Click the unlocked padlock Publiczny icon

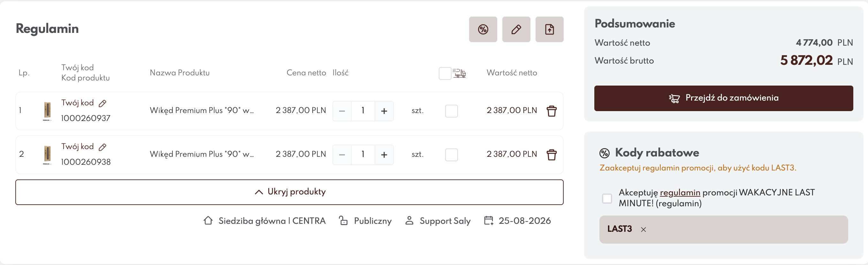click(x=343, y=221)
